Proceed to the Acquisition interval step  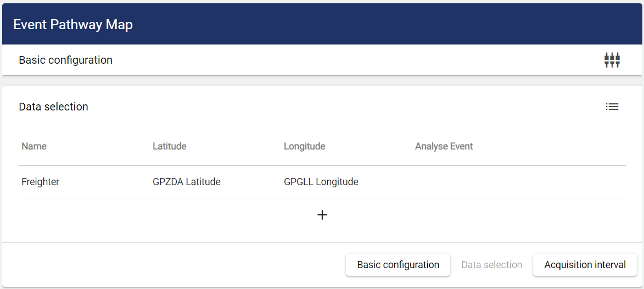pos(585,265)
